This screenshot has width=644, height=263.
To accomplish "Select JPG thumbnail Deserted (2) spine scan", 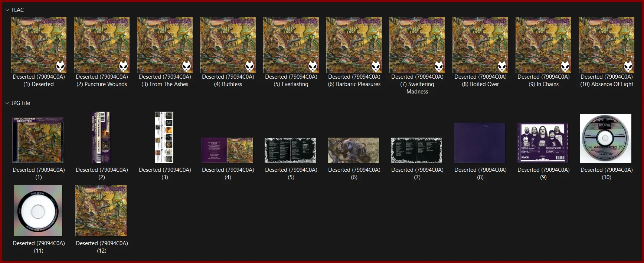I will [101, 137].
